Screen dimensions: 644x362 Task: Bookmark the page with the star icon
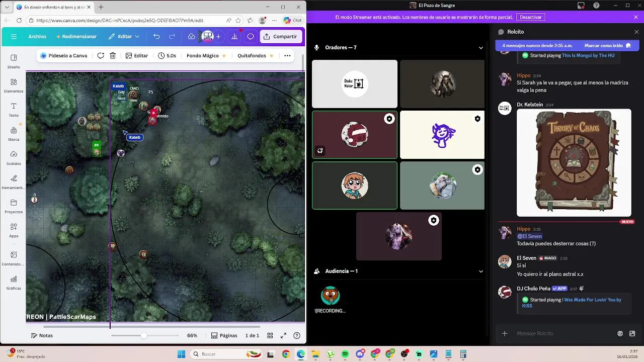pos(238,21)
